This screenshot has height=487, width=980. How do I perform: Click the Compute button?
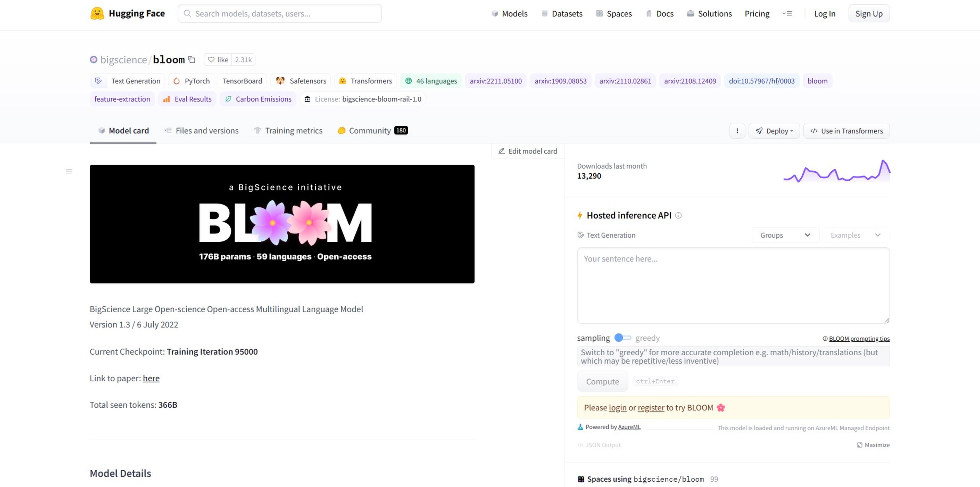pos(602,381)
